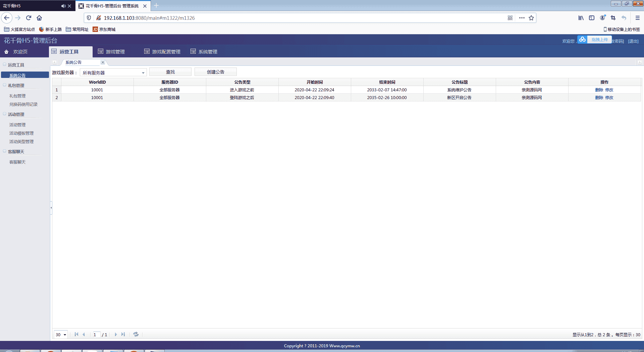
Task: Click the screenshot crop icon in the toolbar
Action: pos(613,18)
